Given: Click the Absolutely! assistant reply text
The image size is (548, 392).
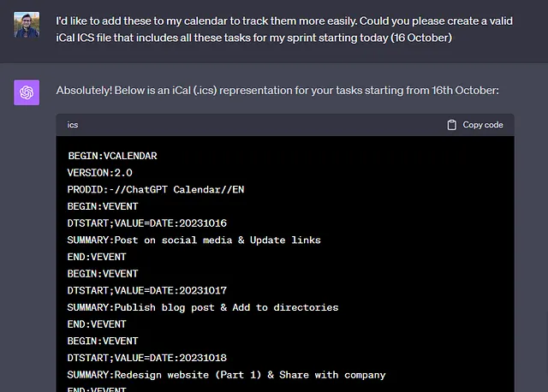Looking at the screenshot, I should pos(277,91).
